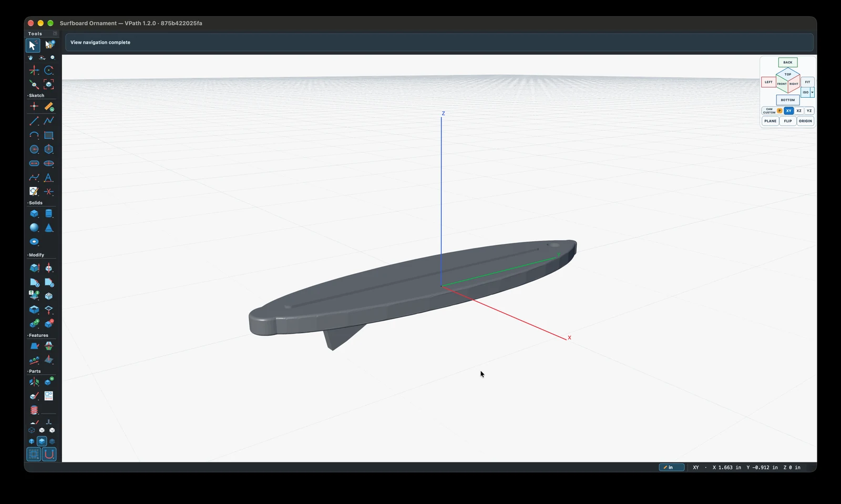
Task: Select the Slot sketch tool
Action: 34,163
